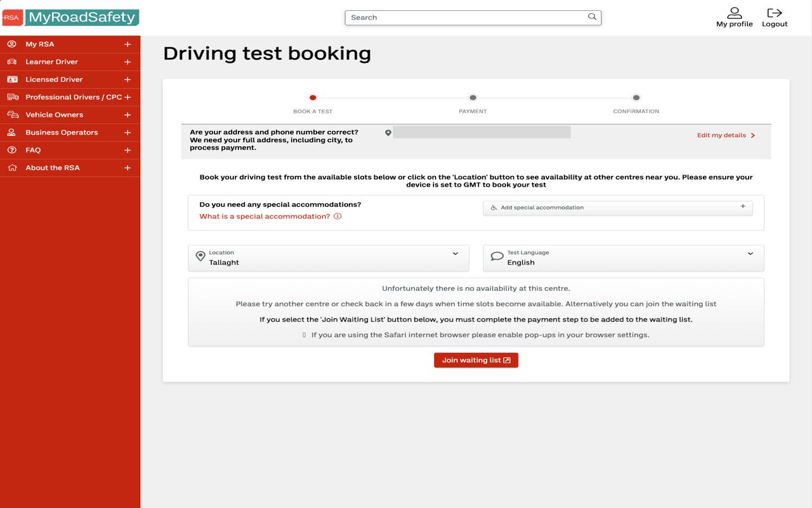Screen dimensions: 812x508
Task: Click the Book a Test step indicator dot
Action: point(312,98)
